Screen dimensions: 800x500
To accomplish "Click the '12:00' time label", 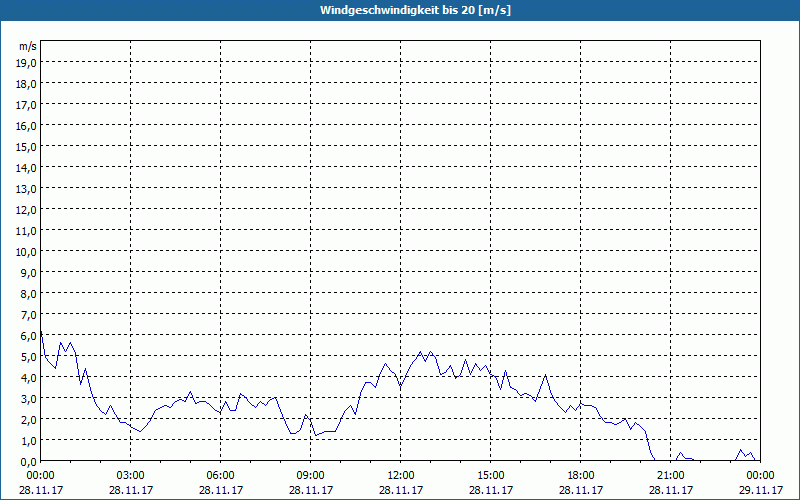I will [401, 476].
